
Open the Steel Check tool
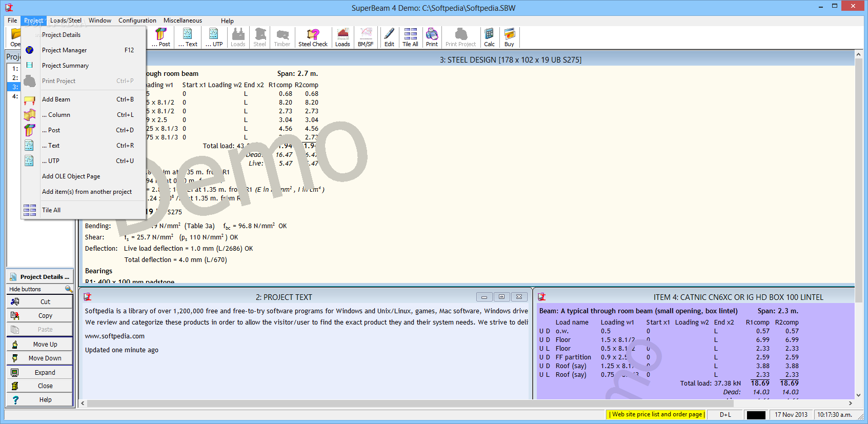(x=313, y=37)
